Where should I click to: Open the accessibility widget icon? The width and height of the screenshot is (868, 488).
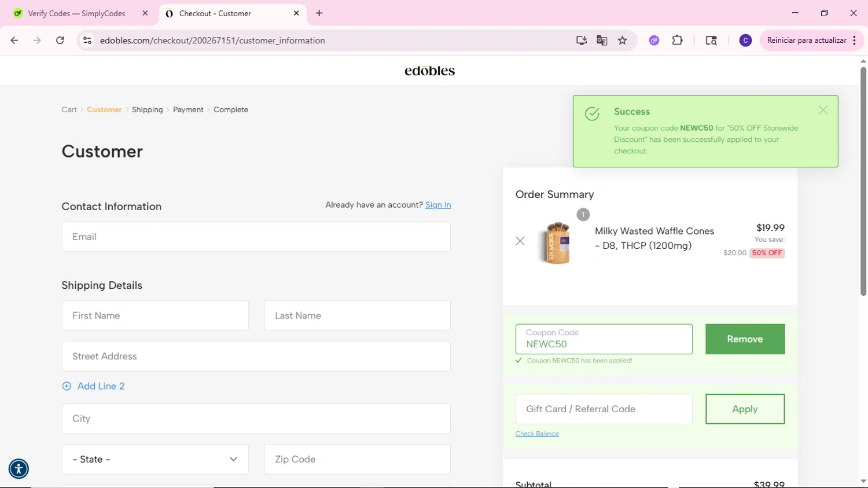tap(19, 469)
